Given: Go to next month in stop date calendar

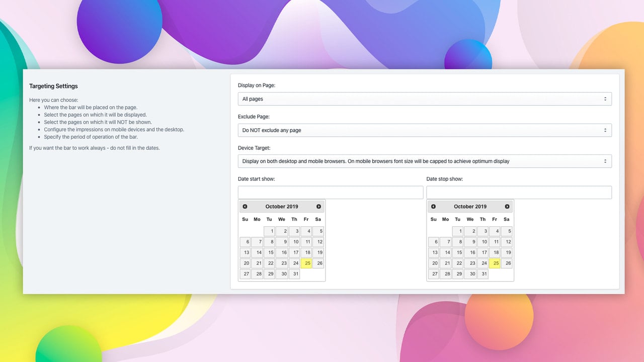Looking at the screenshot, I should (507, 207).
